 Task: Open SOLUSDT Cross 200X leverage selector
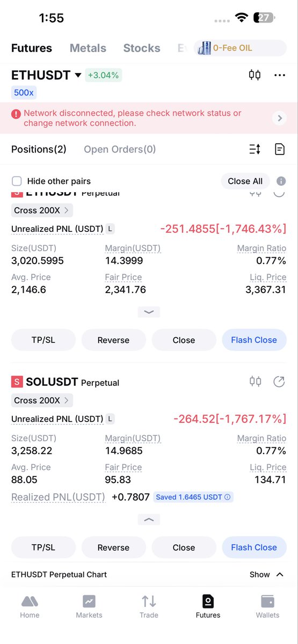[x=42, y=400]
